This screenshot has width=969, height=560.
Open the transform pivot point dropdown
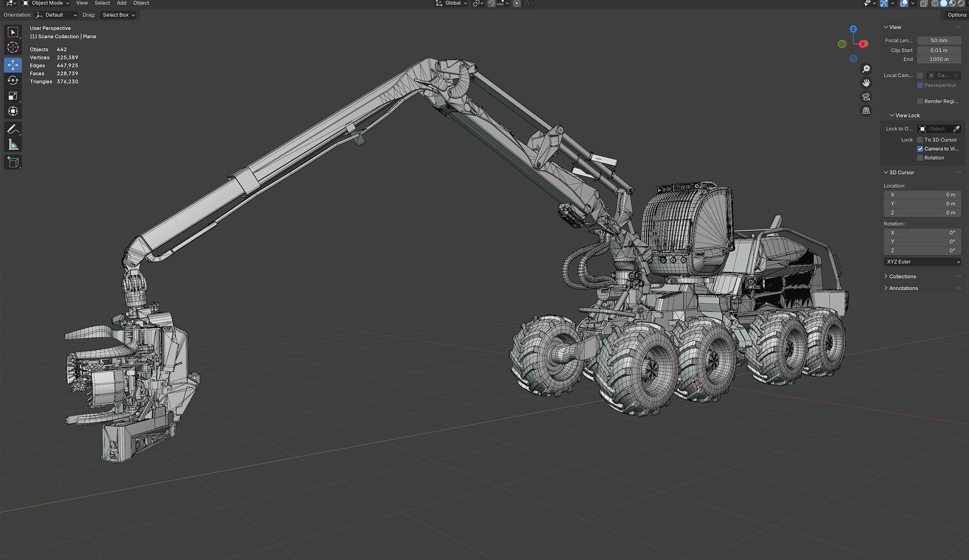tap(478, 3)
